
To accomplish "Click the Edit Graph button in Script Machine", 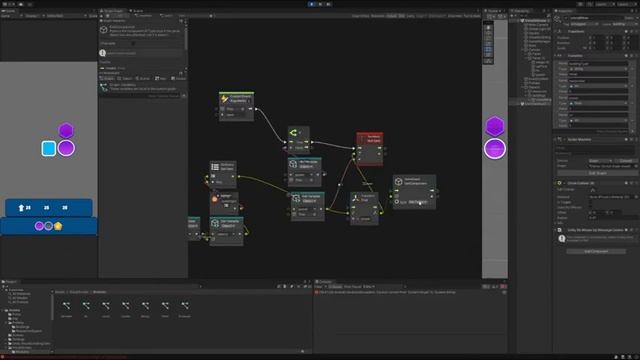I will pos(597,173).
